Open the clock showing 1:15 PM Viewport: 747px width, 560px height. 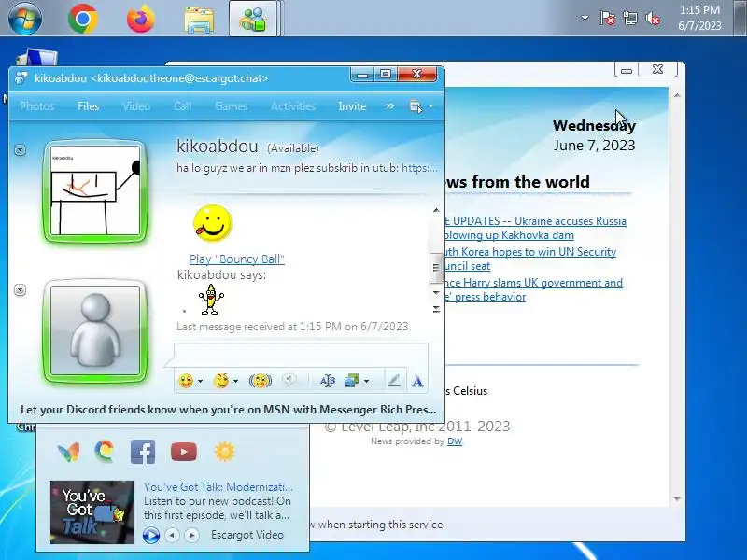[x=699, y=18]
